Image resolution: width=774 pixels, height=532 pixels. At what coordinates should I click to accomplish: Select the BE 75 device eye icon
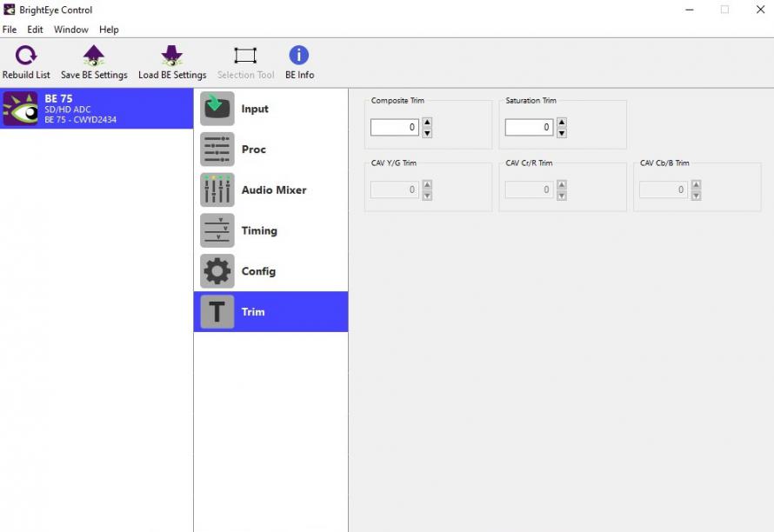tap(20, 109)
